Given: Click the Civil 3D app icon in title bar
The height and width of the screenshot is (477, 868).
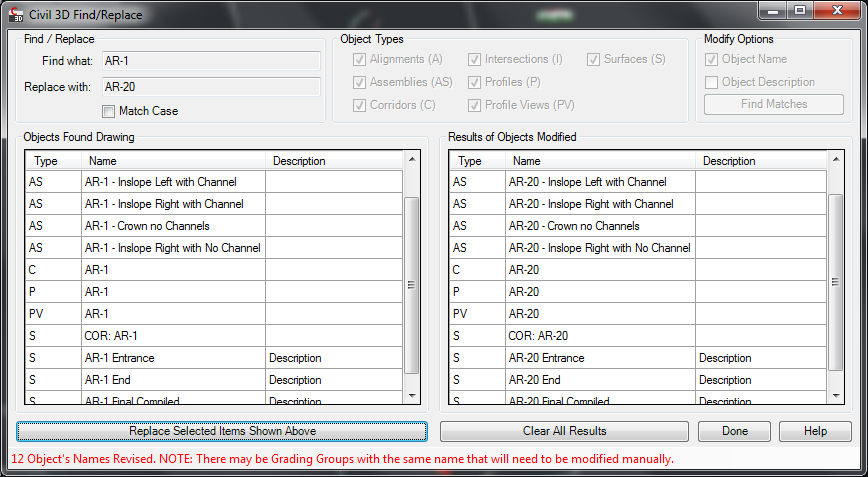Looking at the screenshot, I should 16,14.
